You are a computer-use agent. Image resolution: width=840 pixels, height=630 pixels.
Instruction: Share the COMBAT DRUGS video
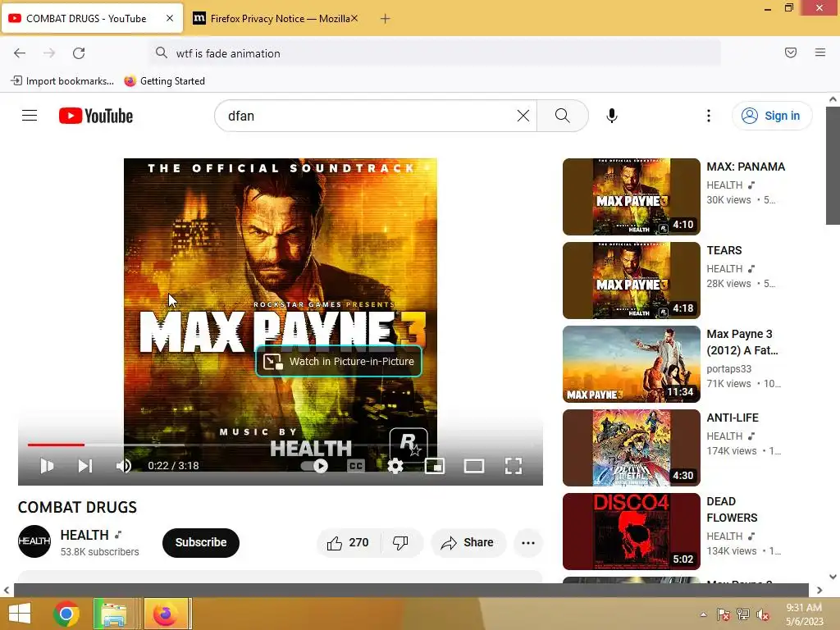click(x=468, y=543)
